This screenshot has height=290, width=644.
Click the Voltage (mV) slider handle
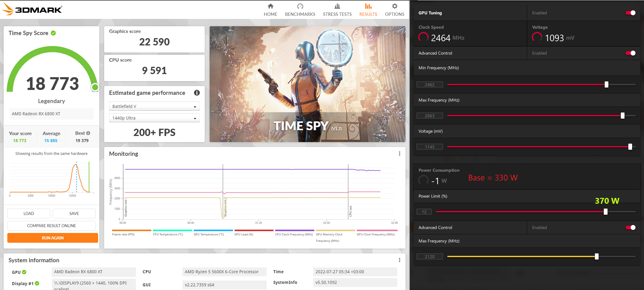point(630,147)
